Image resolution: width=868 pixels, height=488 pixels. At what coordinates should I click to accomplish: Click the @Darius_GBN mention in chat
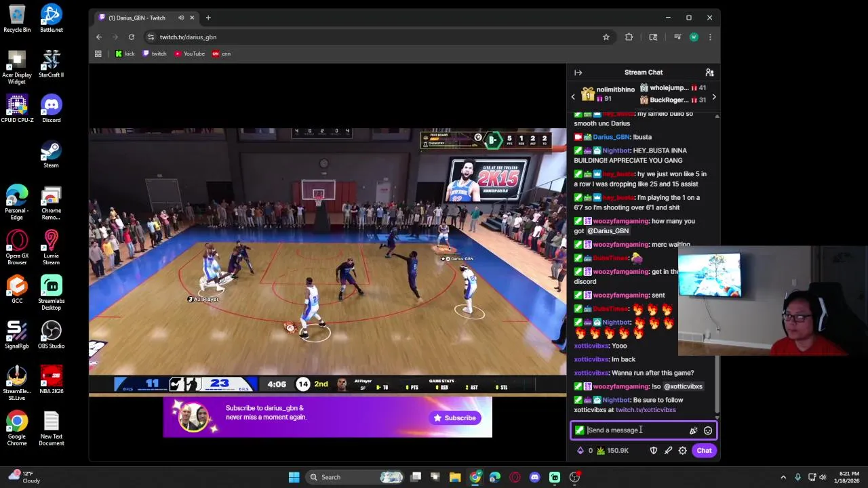click(x=608, y=231)
